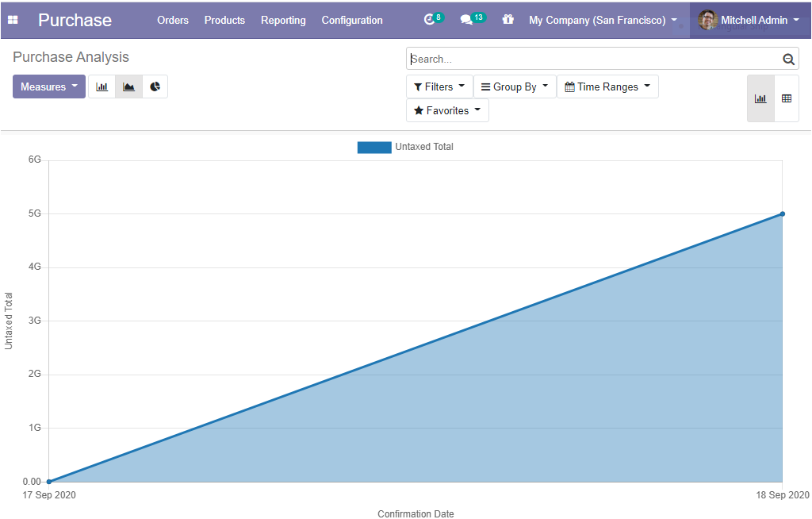Open My Company (San Francisco) switcher
The height and width of the screenshot is (519, 812).
tap(603, 20)
